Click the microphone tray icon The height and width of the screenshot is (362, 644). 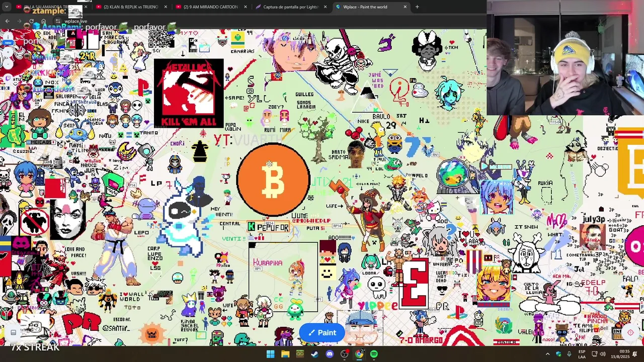pyautogui.click(x=569, y=354)
